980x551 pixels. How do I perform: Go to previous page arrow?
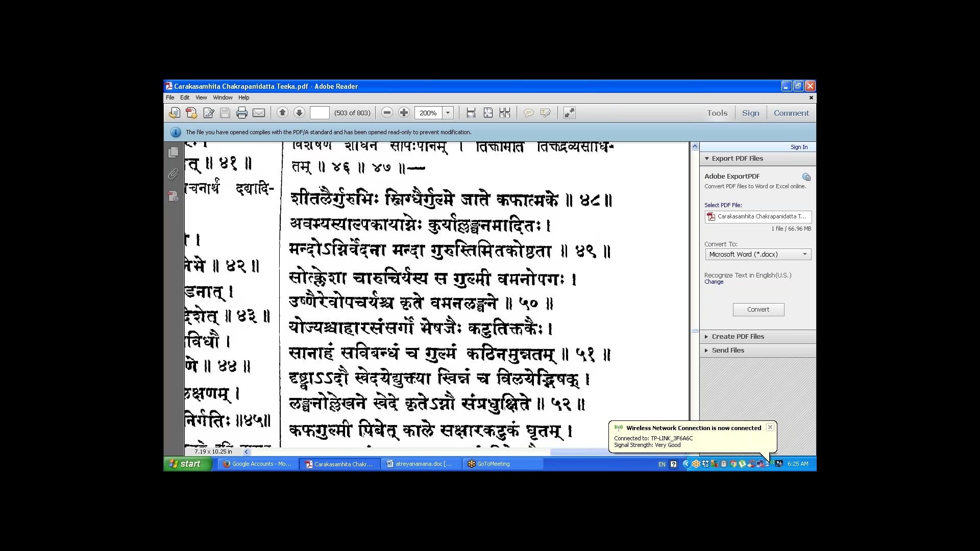282,113
